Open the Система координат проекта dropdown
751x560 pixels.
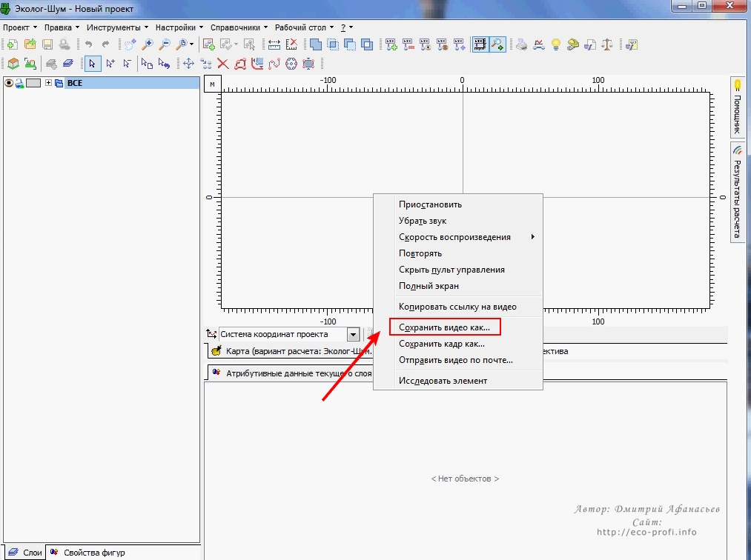[353, 334]
